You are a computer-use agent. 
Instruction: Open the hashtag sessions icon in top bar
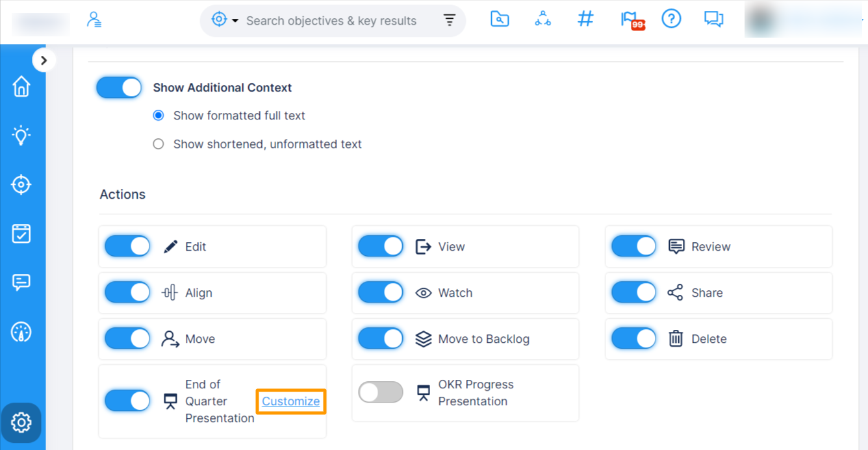585,19
